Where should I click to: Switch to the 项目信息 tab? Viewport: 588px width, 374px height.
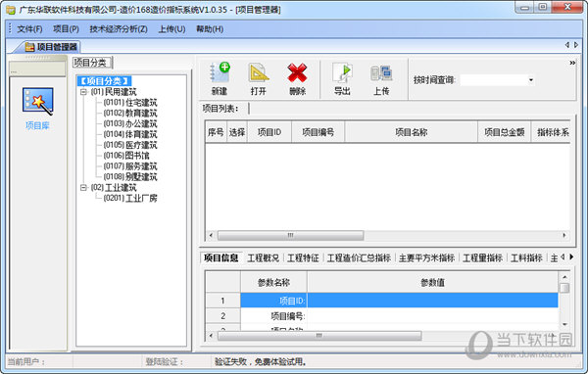[x=220, y=257]
